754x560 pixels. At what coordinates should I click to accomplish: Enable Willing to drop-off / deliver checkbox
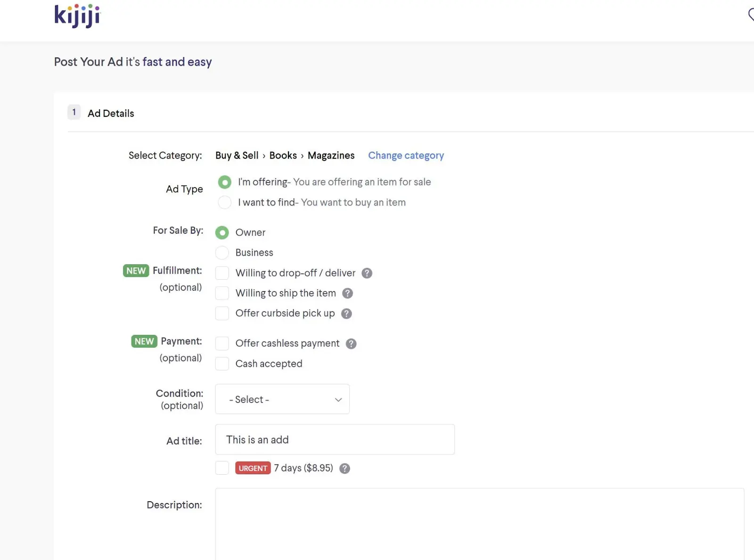point(222,273)
